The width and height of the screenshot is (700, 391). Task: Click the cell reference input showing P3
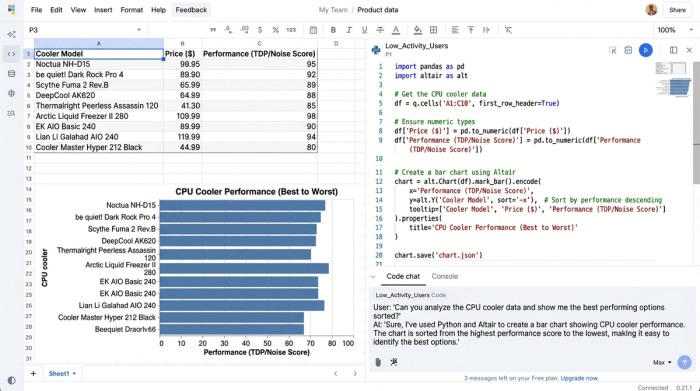80,30
